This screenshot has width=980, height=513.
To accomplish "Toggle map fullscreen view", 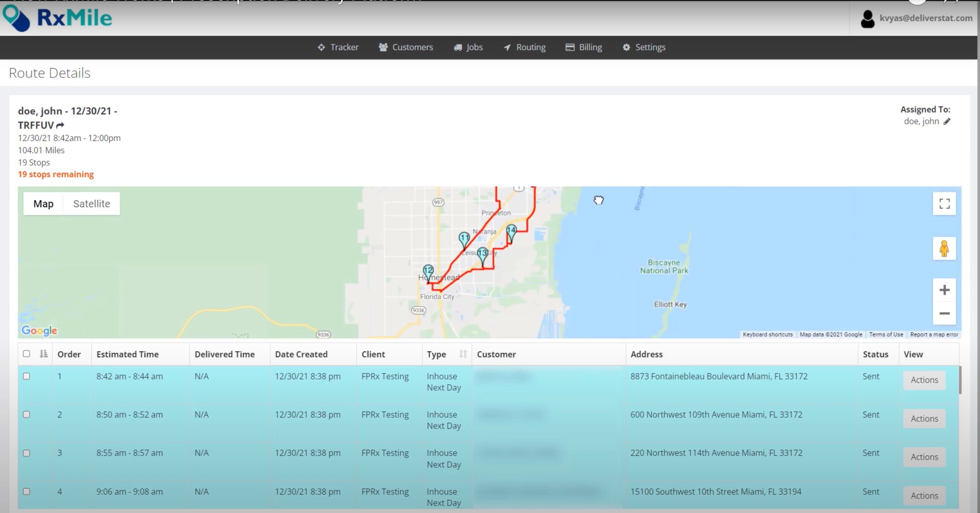I will point(944,204).
